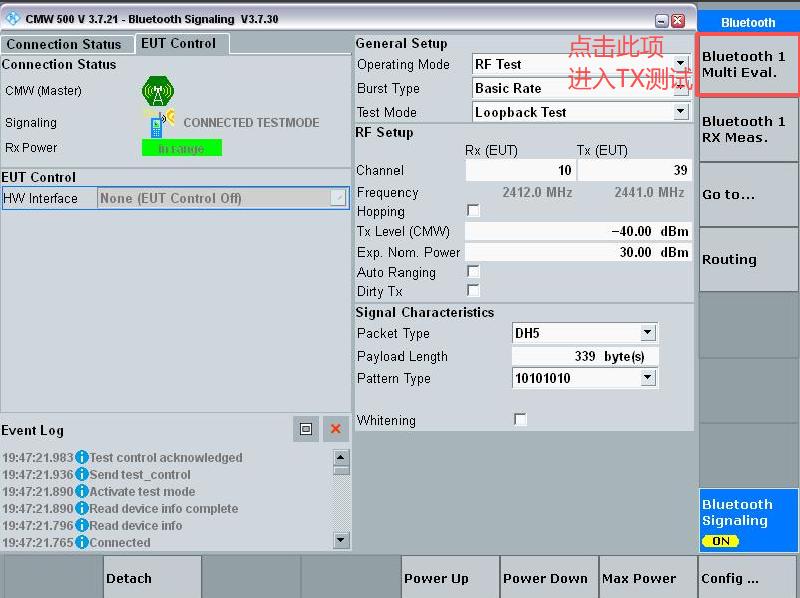
Task: Toggle the Dirty Tx checkbox
Action: tap(473, 290)
